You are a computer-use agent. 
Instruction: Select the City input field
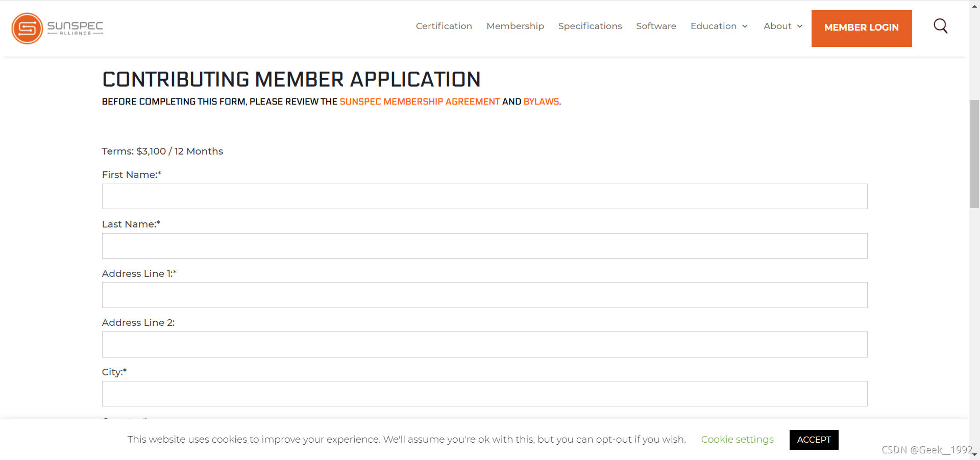tap(484, 394)
